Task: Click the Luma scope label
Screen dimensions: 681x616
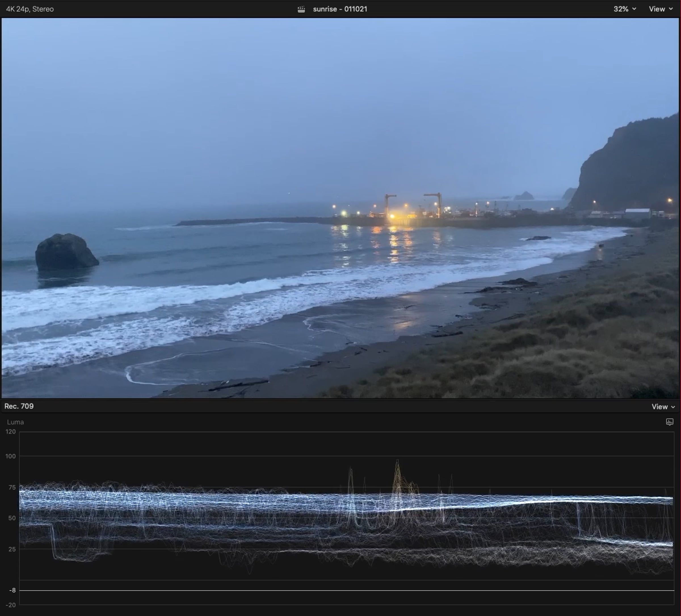Action: (x=15, y=422)
